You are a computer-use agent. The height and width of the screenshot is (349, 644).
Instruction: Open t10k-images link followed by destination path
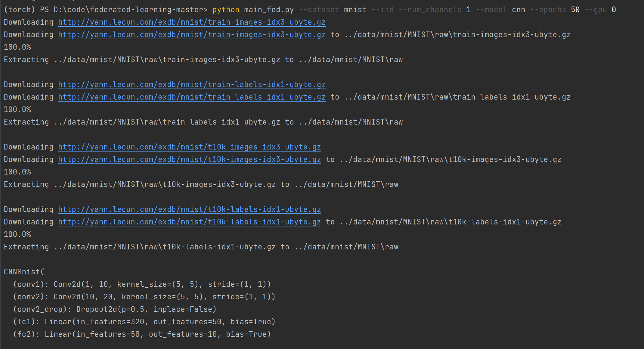[189, 159]
